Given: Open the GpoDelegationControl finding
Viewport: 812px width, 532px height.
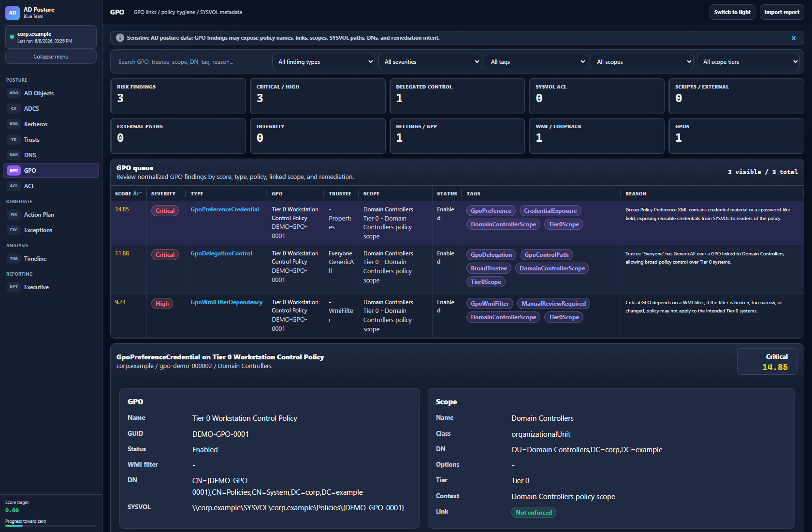Looking at the screenshot, I should point(221,253).
